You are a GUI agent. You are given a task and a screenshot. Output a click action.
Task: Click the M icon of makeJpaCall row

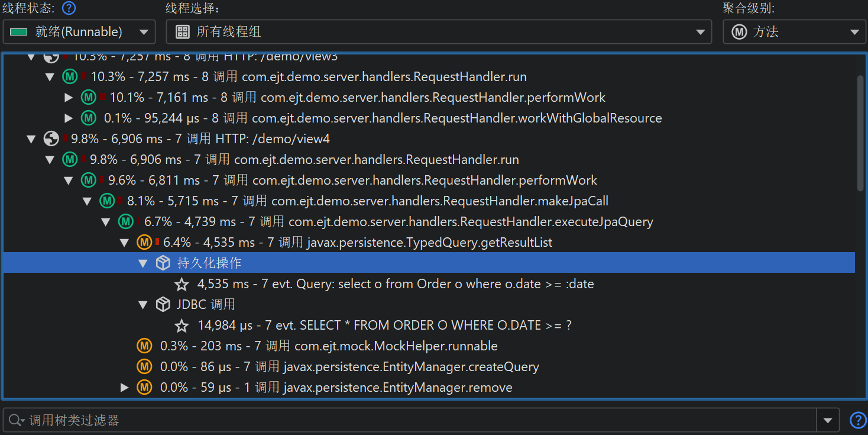(x=107, y=201)
